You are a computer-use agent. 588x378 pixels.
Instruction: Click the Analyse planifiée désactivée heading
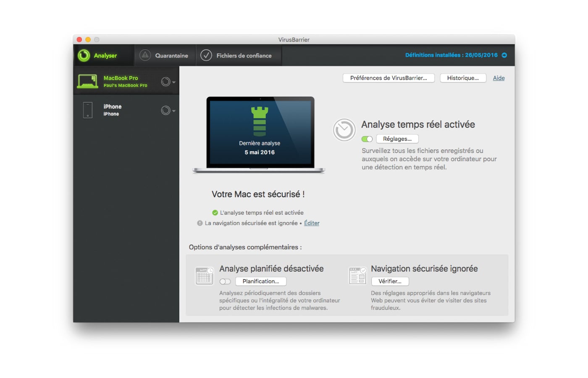point(271,269)
